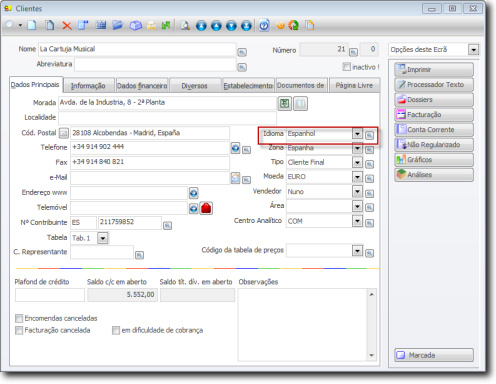Click the orange-green circular refresh icon

pos(294,25)
